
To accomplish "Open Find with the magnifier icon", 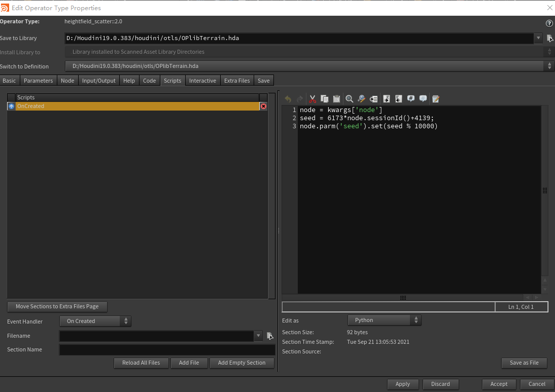I will pos(349,99).
